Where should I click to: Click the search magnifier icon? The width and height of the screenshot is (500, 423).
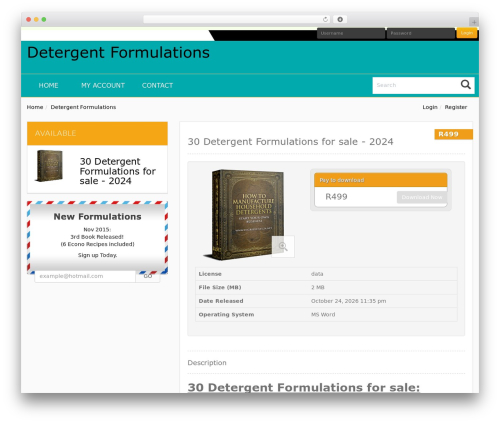465,85
